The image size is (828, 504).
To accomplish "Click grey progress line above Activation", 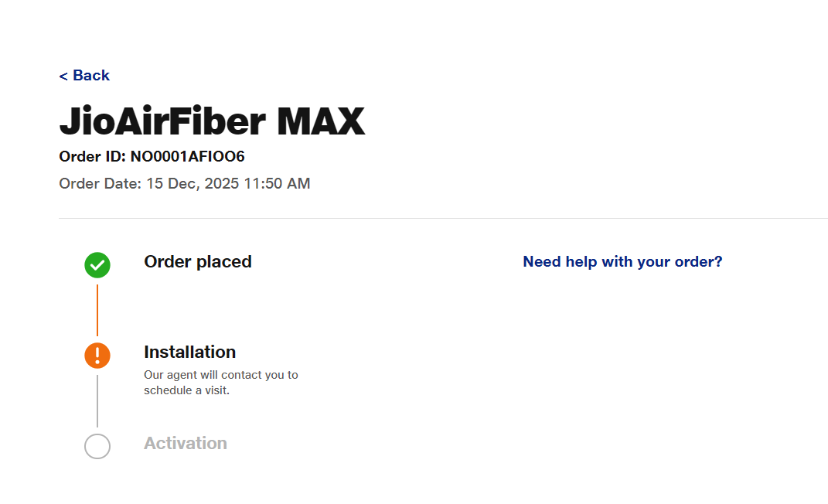I will [x=97, y=400].
